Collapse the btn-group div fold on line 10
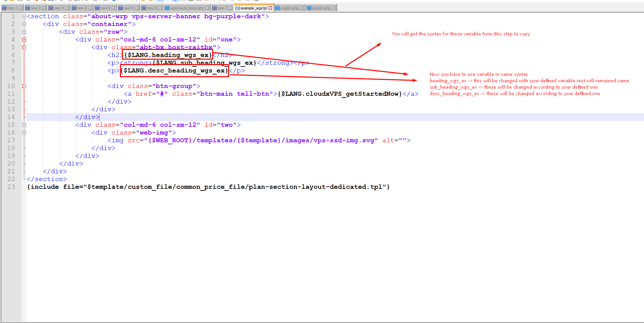The image size is (644, 323). (24, 86)
